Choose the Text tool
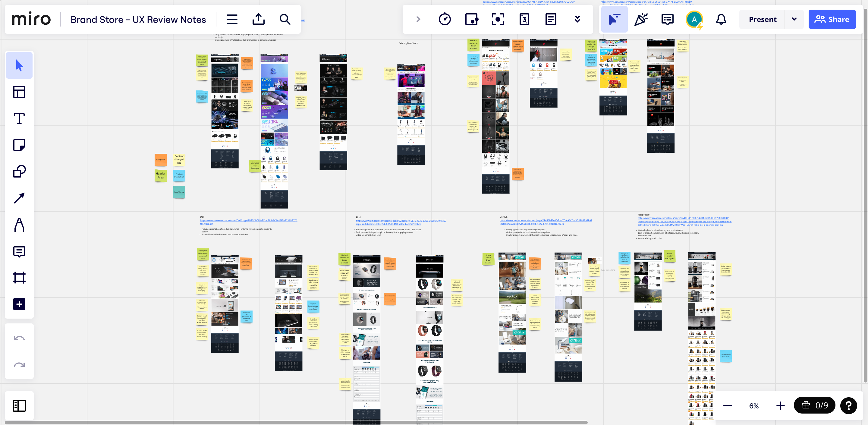 point(19,119)
